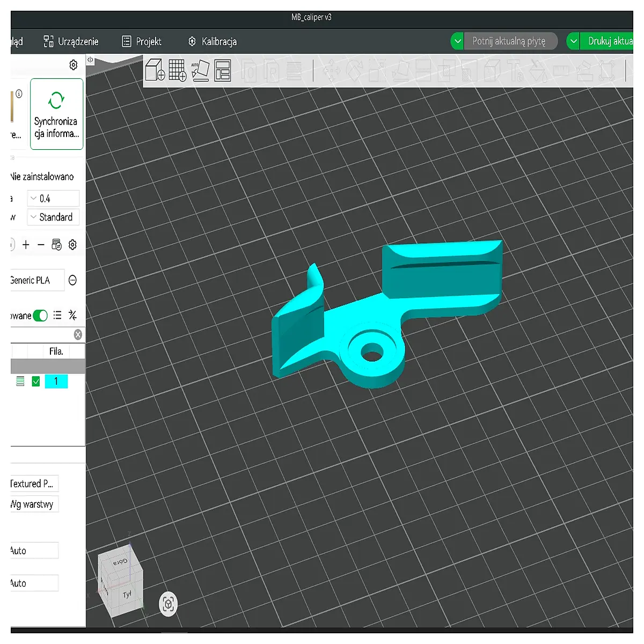Select the greyed Text shape tool
The image size is (644, 644).
516,71
